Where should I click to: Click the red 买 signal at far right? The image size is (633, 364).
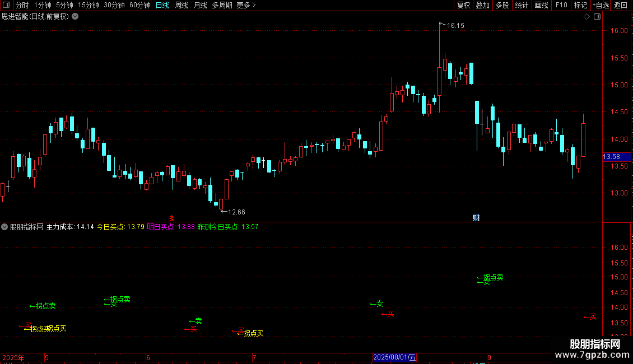coord(590,317)
